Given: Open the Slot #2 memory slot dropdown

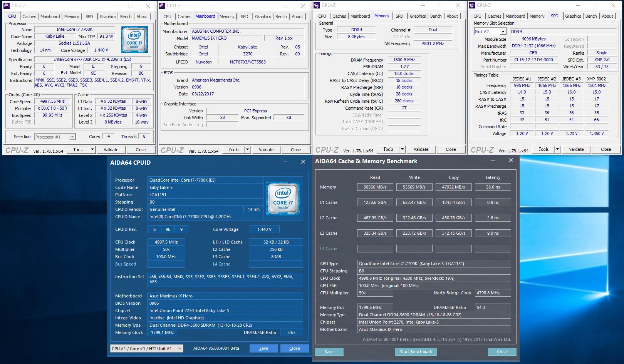Looking at the screenshot, I should [503, 32].
